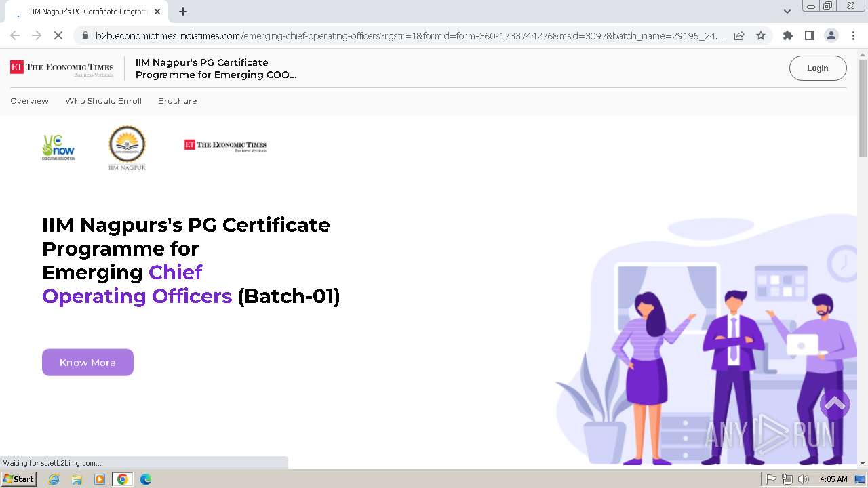Click the Login button
868x488 pixels.
coord(818,68)
